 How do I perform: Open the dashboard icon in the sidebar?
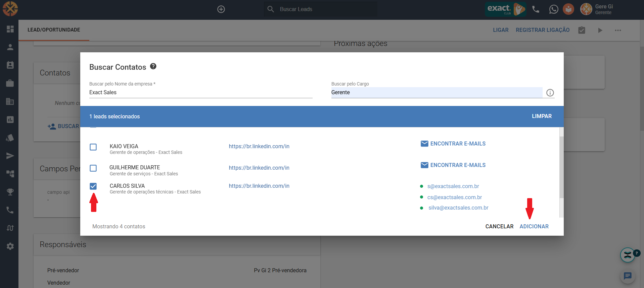pos(10,29)
